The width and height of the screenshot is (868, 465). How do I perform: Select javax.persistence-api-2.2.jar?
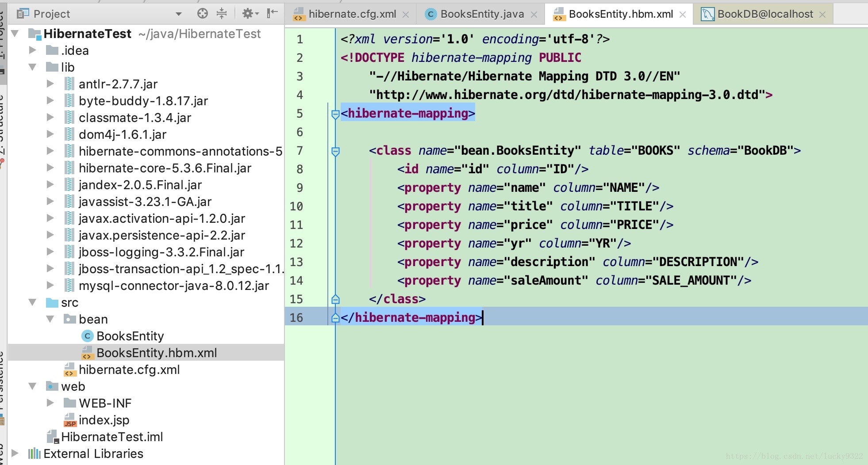(x=162, y=235)
